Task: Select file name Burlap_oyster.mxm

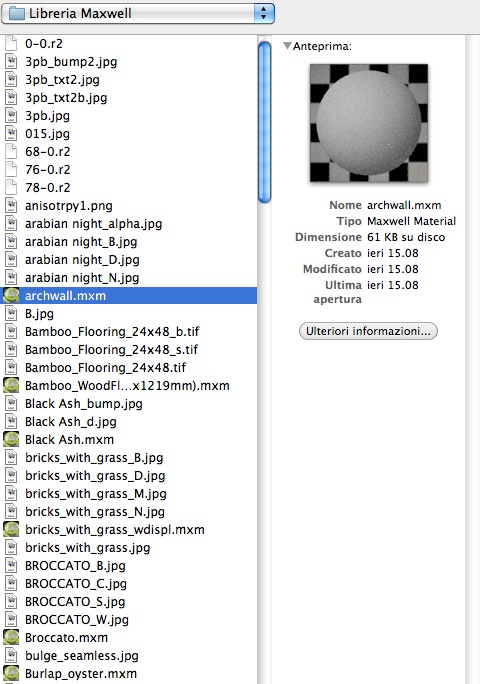Action: [81, 674]
